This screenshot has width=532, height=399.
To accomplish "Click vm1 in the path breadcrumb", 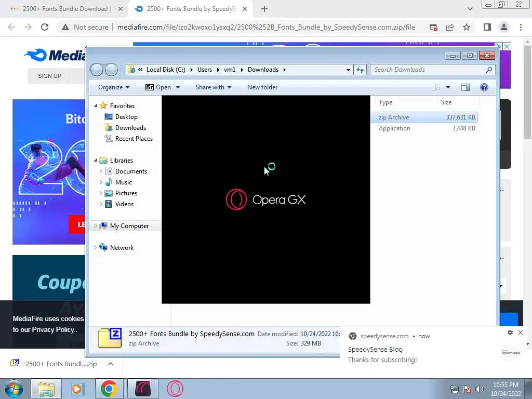I will (x=230, y=70).
